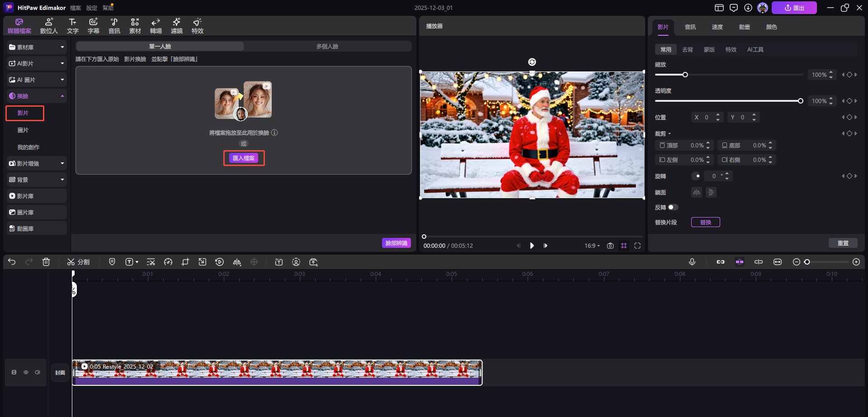Delete the selected clip with trash icon

coord(46,262)
